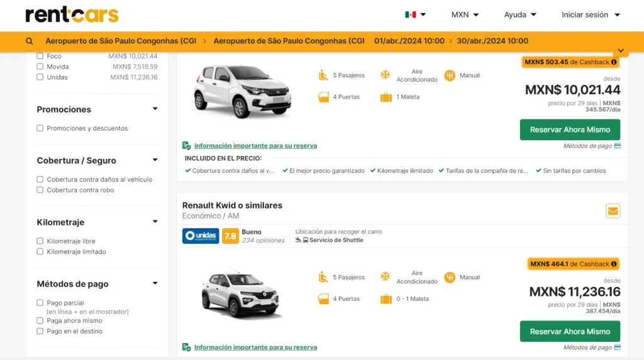Click MXN$ 464.1 de Cashback badge
The image size is (644, 360).
(574, 264)
